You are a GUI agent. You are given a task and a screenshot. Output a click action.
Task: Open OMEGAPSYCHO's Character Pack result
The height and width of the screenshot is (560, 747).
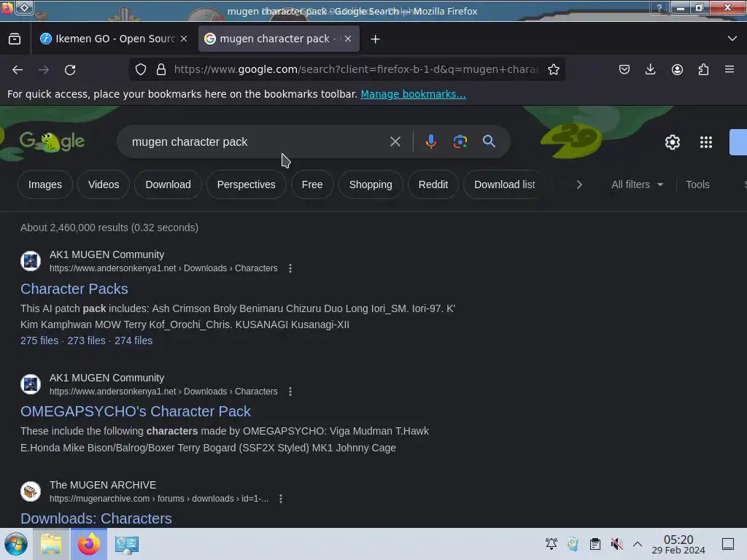135,411
